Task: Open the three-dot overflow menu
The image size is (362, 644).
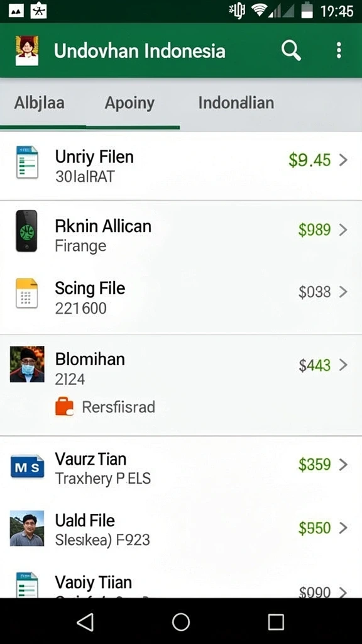Action: [339, 50]
